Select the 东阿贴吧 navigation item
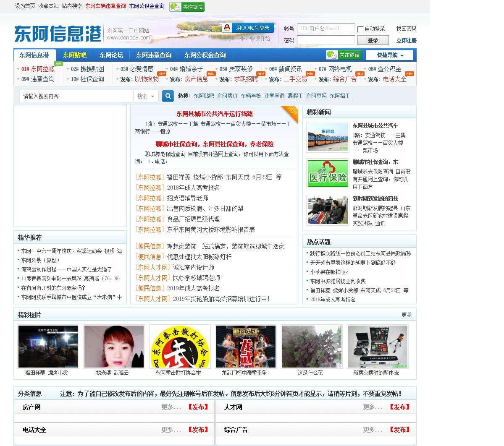 (74, 55)
